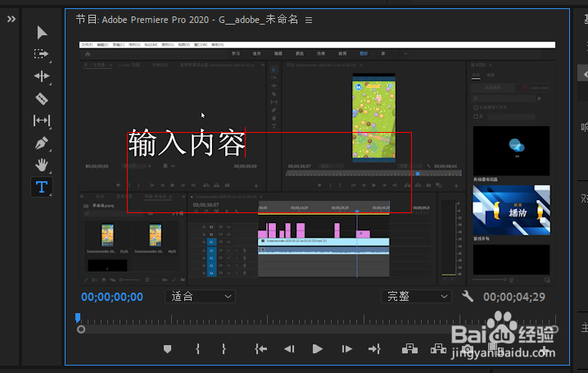Add a marker with the Add Marker button
Viewport: 588px width, 373px height.
point(167,349)
